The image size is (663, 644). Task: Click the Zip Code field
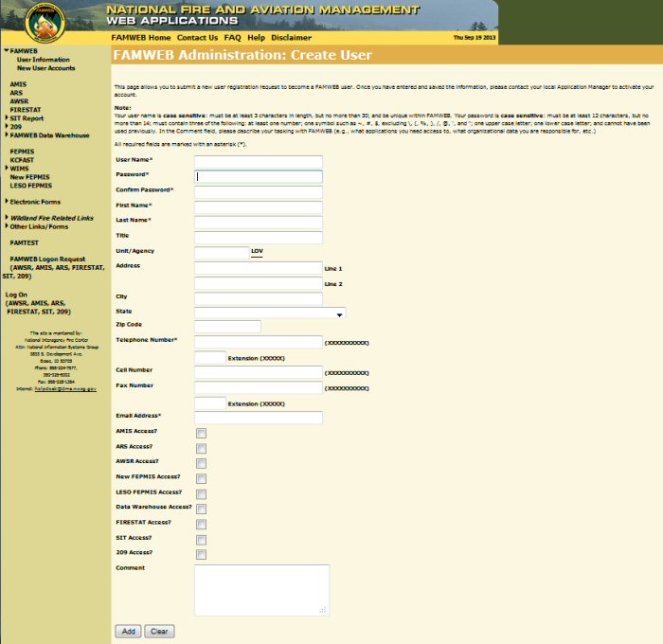(x=227, y=327)
